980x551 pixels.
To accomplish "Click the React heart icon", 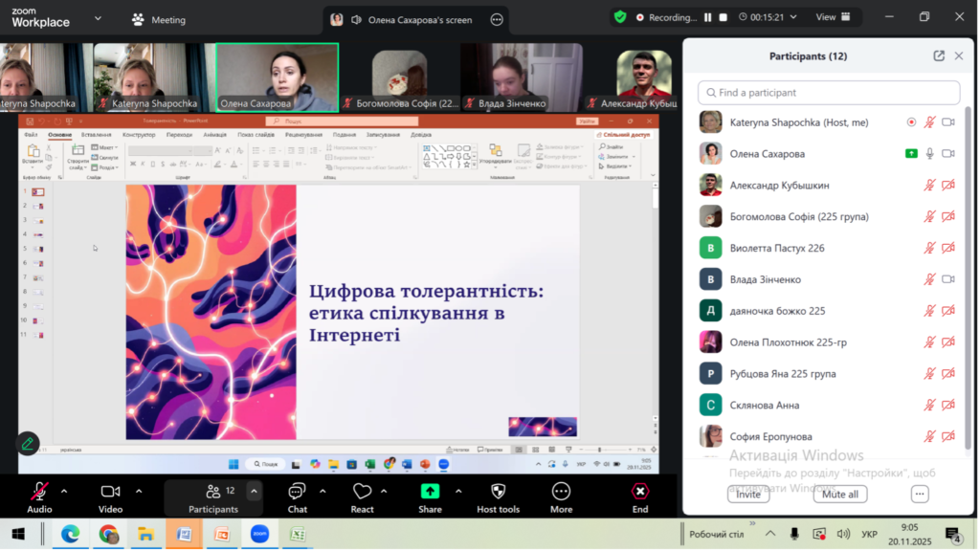I will [362, 492].
